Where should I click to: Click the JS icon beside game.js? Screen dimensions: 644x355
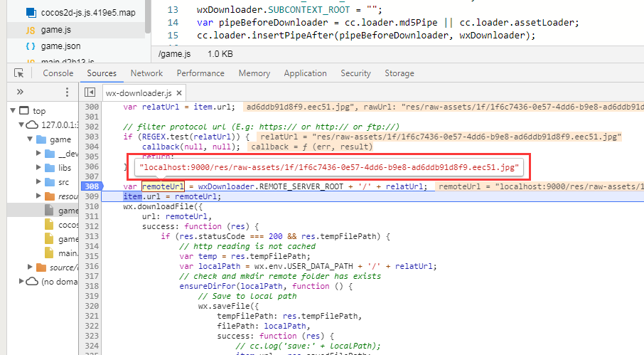click(31, 30)
